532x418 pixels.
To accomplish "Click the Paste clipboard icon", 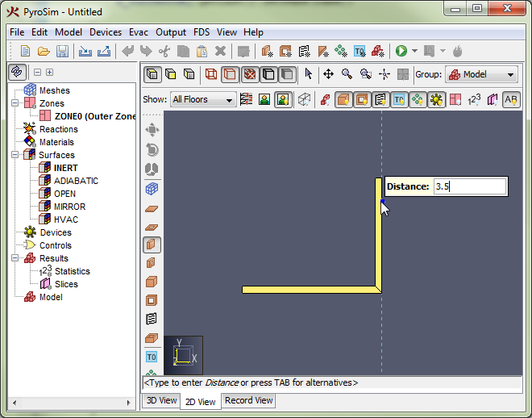I will click(x=202, y=52).
